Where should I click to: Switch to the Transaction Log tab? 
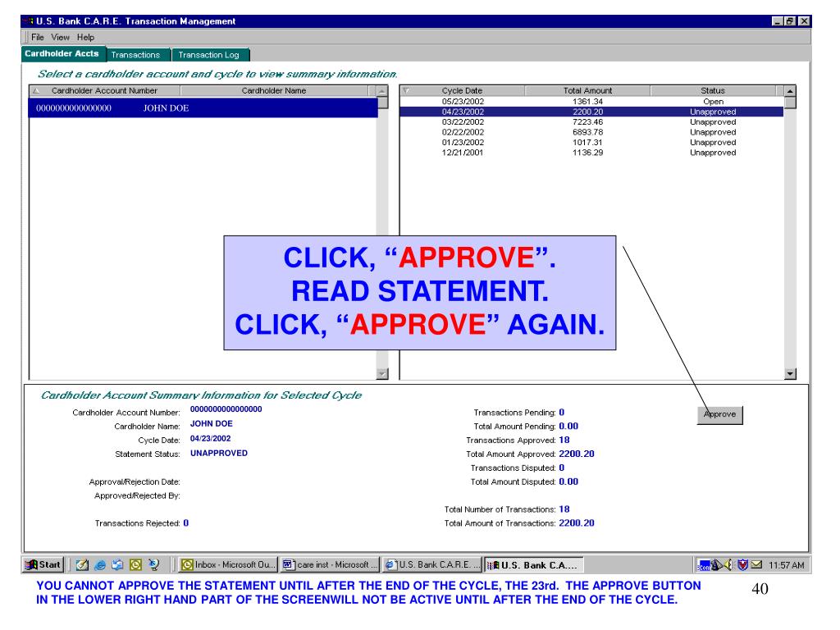[x=209, y=55]
